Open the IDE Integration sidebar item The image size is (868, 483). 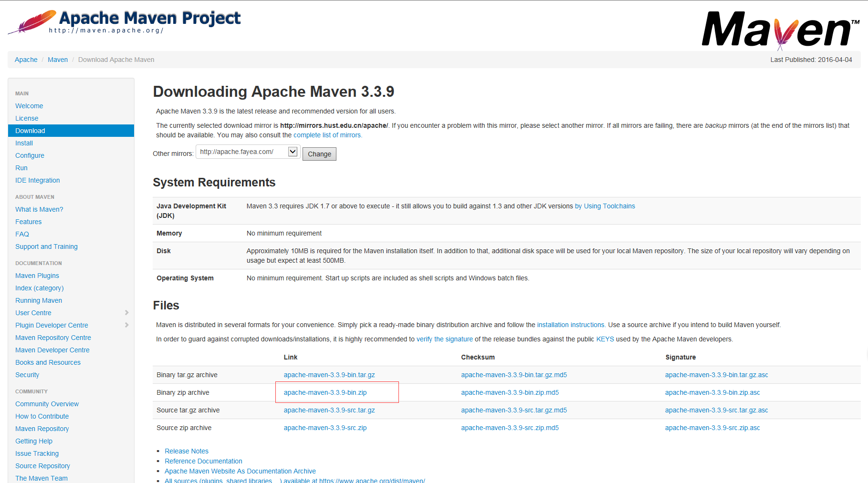click(x=38, y=180)
